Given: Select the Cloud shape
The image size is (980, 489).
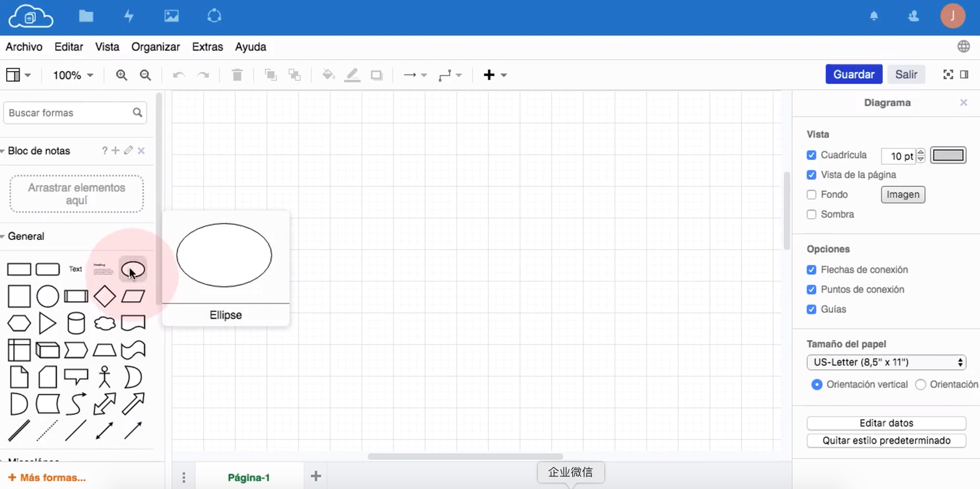Looking at the screenshot, I should click(104, 323).
